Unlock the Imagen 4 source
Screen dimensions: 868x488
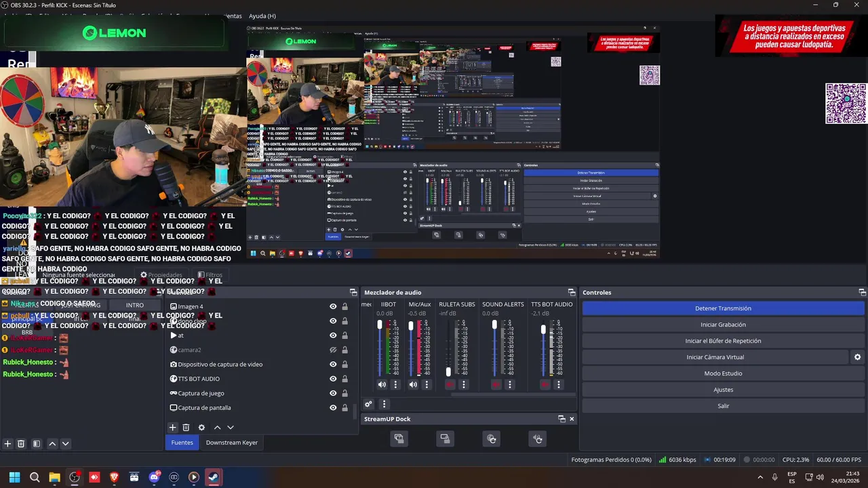tap(344, 306)
